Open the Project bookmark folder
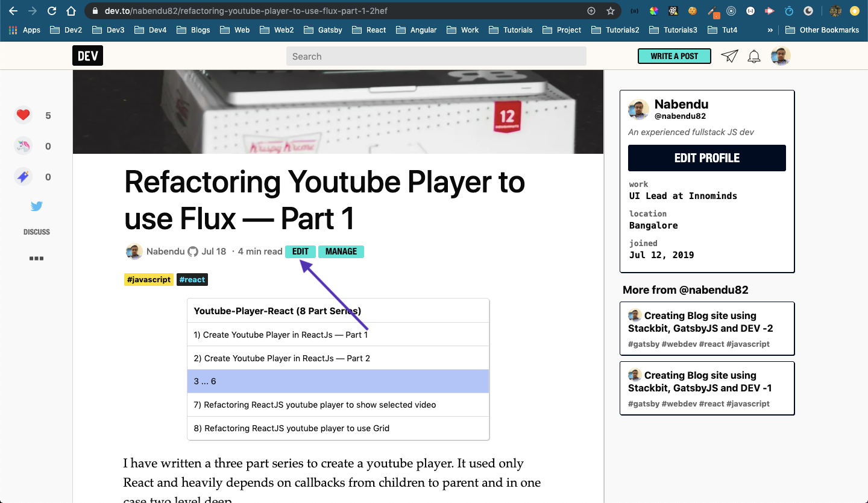 (x=562, y=30)
